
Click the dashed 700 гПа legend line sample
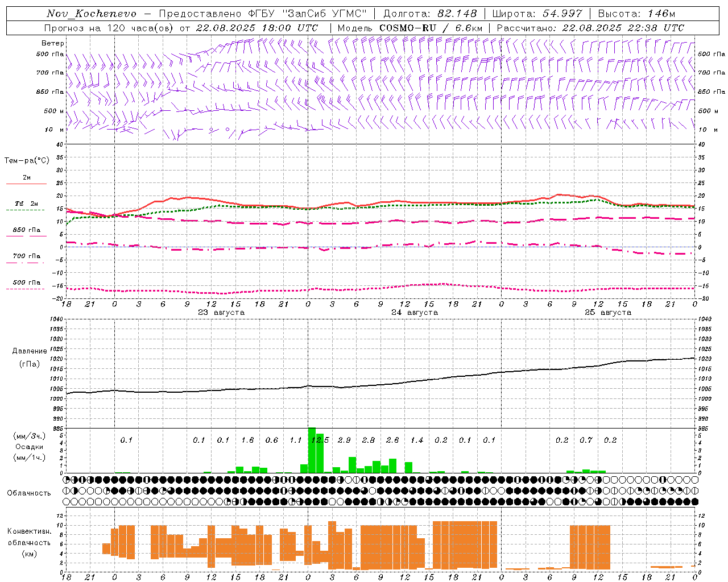coord(26,263)
